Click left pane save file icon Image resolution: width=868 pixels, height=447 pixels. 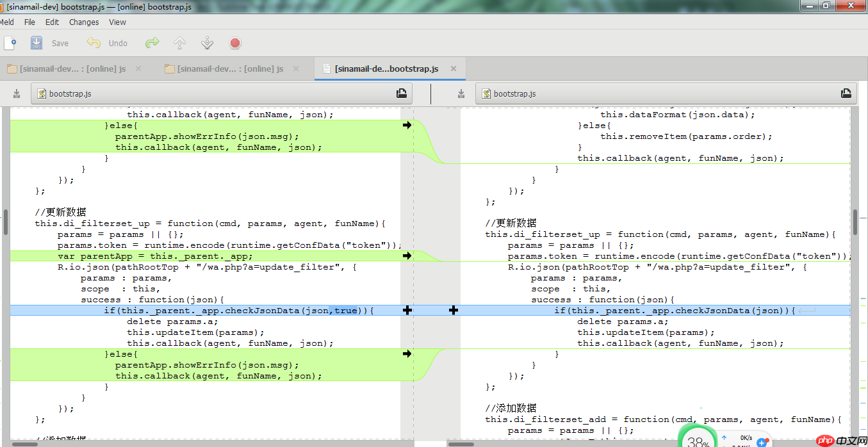pos(17,93)
